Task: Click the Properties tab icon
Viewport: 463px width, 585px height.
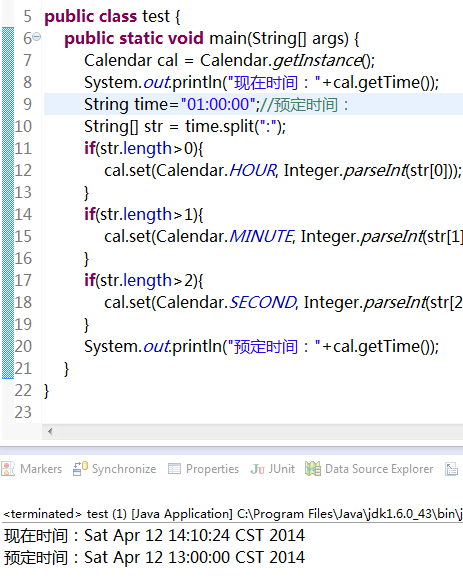Action: coord(174,469)
